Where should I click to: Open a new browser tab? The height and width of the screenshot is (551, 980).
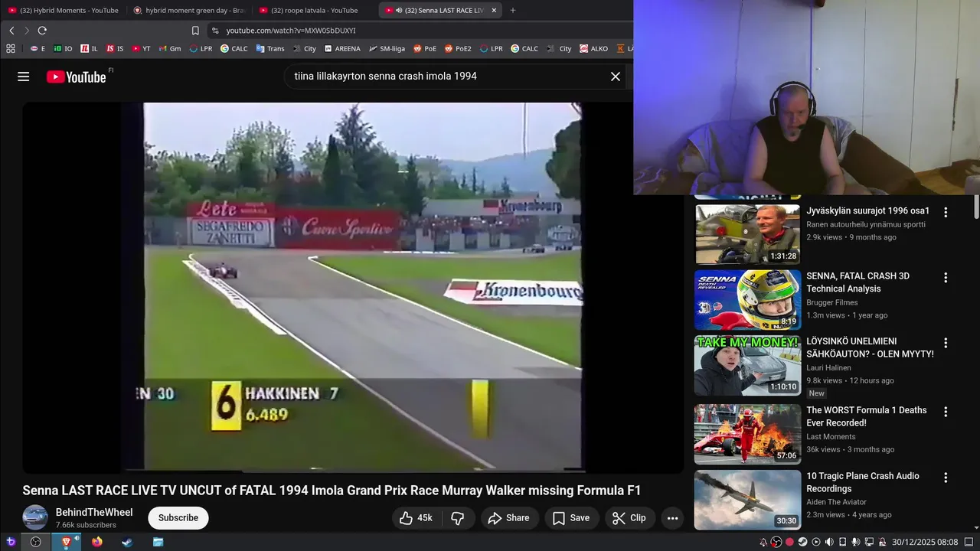[x=513, y=10]
